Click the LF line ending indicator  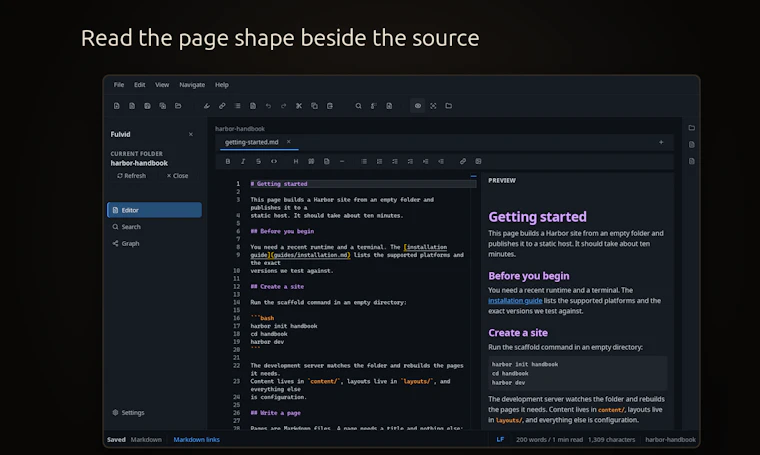(x=500, y=439)
